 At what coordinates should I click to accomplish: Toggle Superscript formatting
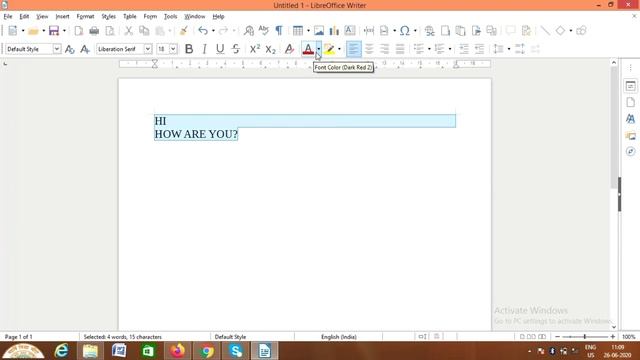click(x=255, y=49)
